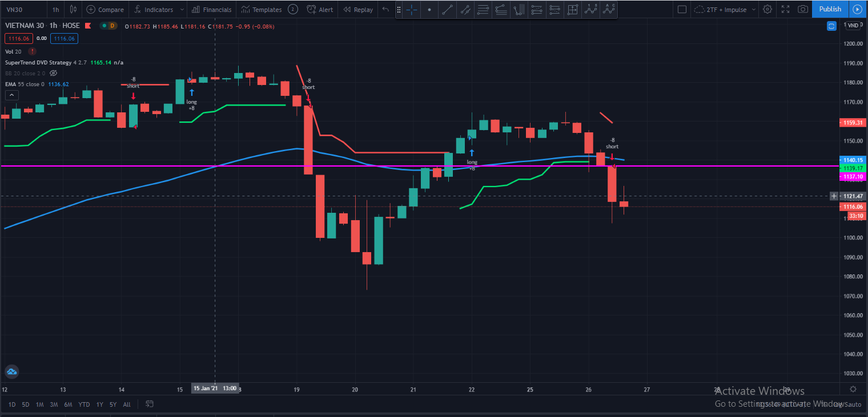Image resolution: width=868 pixels, height=417 pixels.
Task: Click the Publish button
Action: [x=830, y=9]
